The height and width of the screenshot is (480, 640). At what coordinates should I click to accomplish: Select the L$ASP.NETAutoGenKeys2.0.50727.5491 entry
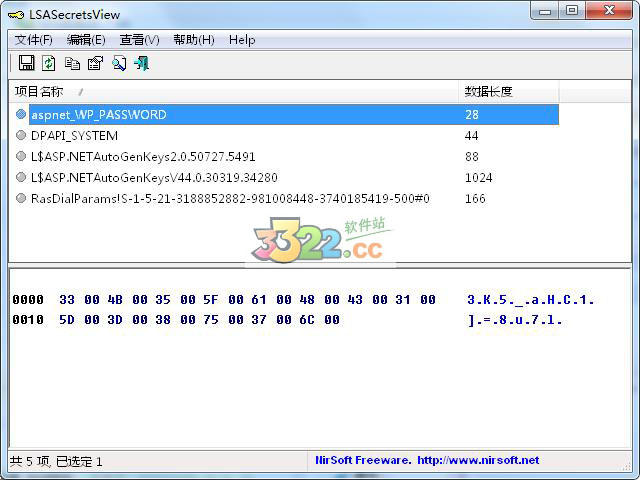pos(143,157)
